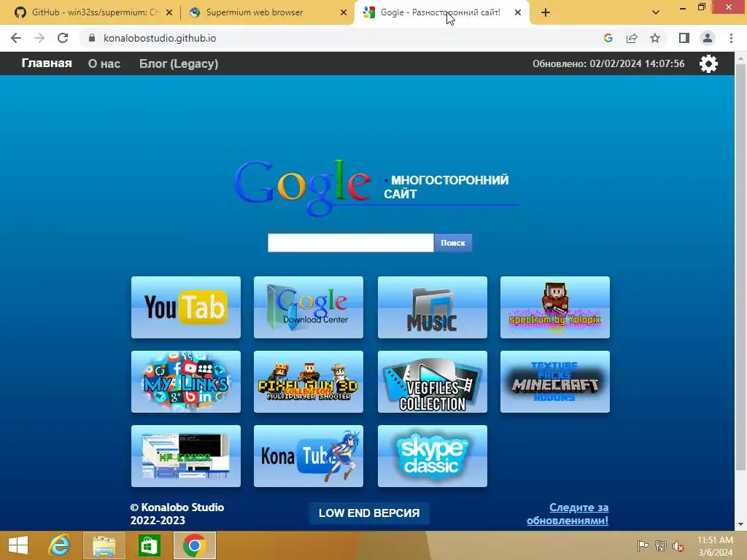Open the My Links tile
The width and height of the screenshot is (747, 560).
(186, 381)
